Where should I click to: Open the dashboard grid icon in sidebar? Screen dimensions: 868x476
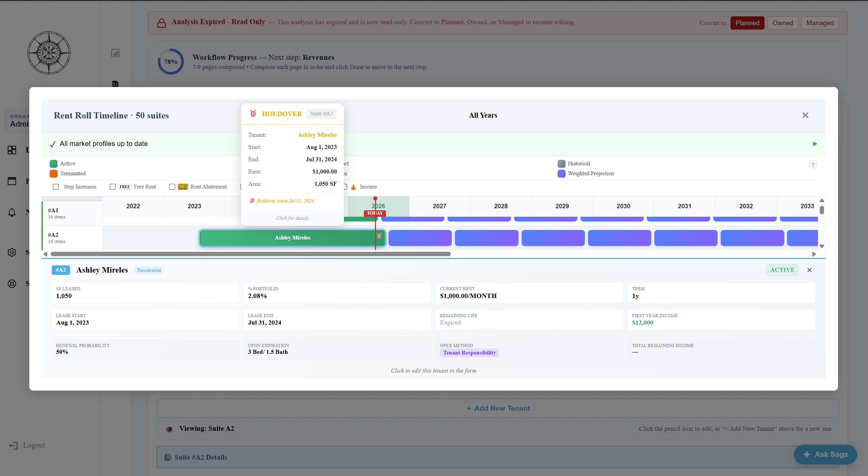pos(12,150)
